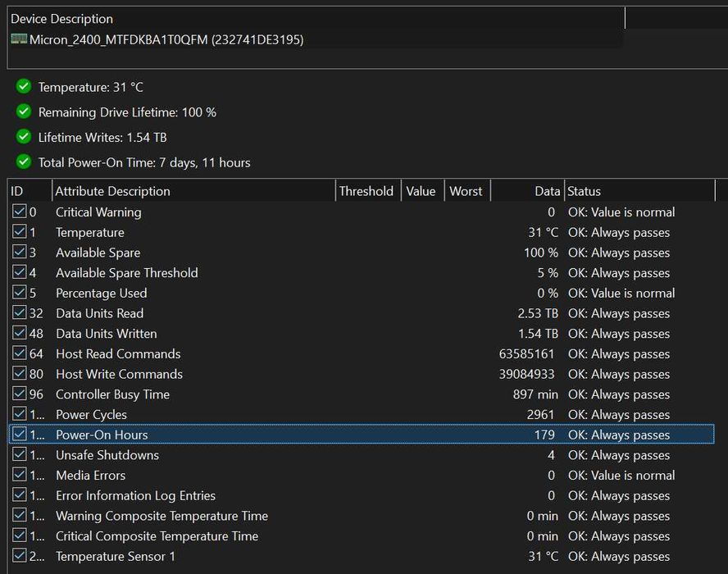728x574 pixels.
Task: Click the green check icon beside Lifetime Writes
Action: click(x=23, y=137)
